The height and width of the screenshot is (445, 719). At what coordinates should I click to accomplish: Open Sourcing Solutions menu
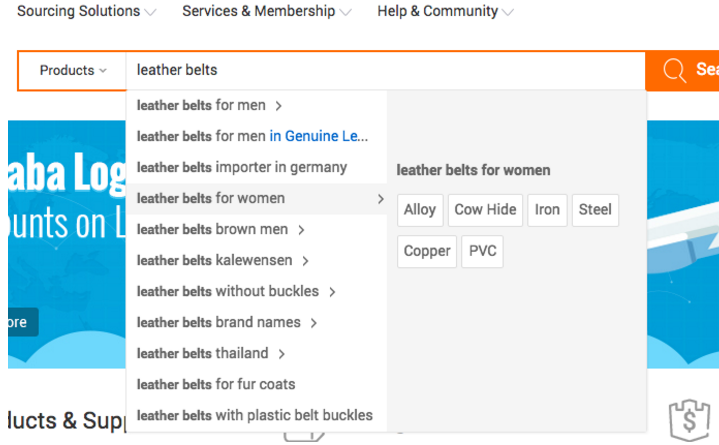[86, 11]
